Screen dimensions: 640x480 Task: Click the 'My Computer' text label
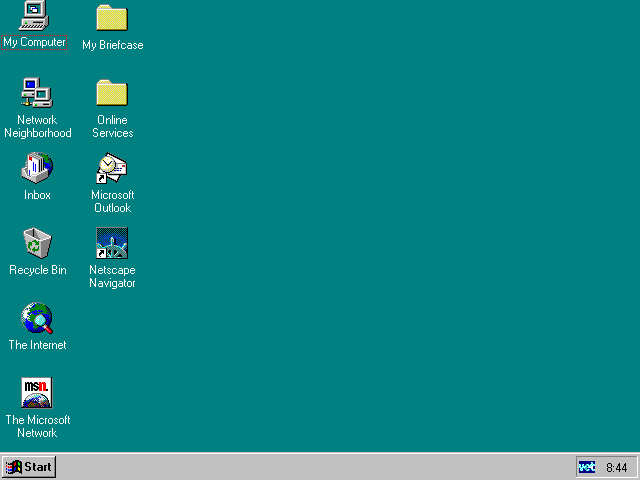[x=35, y=43]
